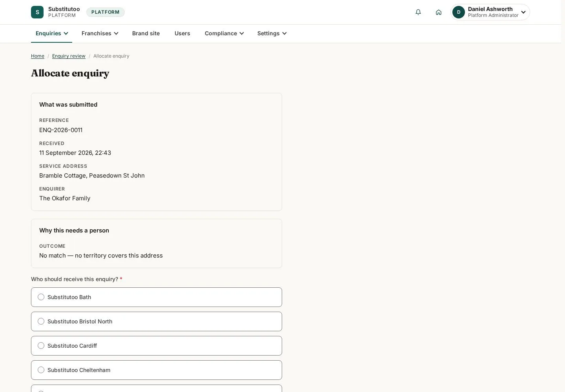Open the Users nav item
This screenshot has width=565, height=392.
click(x=182, y=33)
